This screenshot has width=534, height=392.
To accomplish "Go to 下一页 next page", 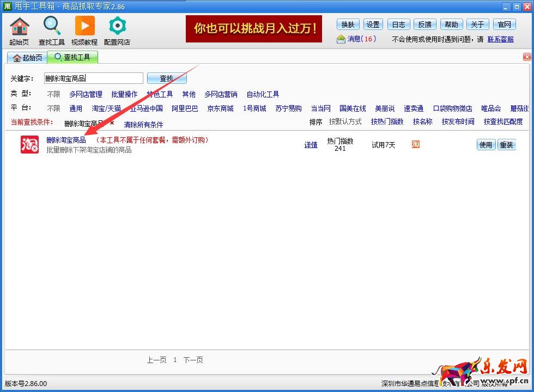I will 193,360.
